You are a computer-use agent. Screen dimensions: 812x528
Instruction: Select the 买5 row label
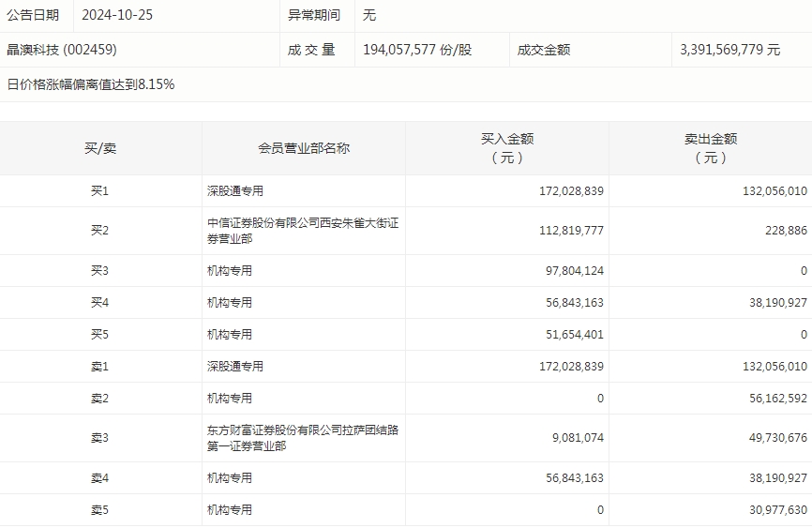(x=100, y=335)
